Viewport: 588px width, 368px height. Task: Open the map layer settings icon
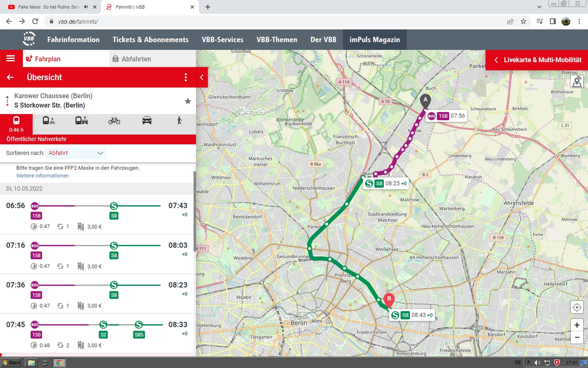[x=577, y=81]
